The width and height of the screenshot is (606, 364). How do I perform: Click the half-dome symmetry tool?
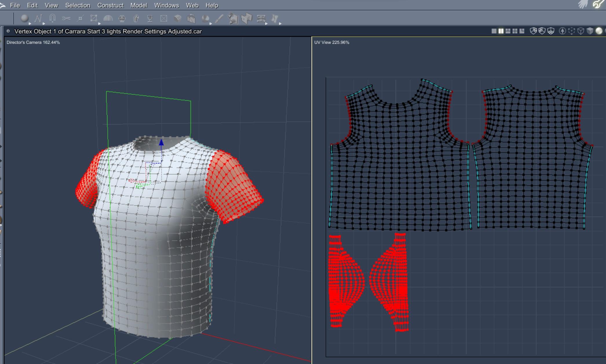(x=108, y=19)
